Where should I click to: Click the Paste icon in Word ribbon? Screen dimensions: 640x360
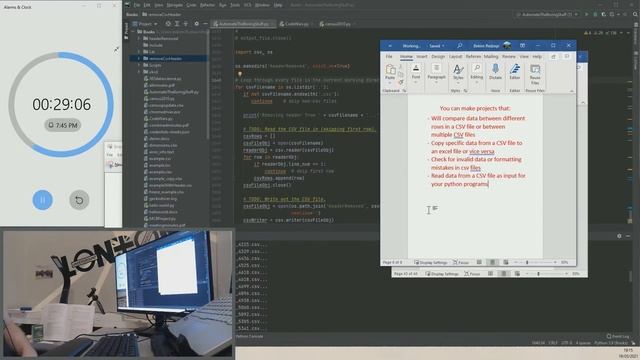click(390, 69)
